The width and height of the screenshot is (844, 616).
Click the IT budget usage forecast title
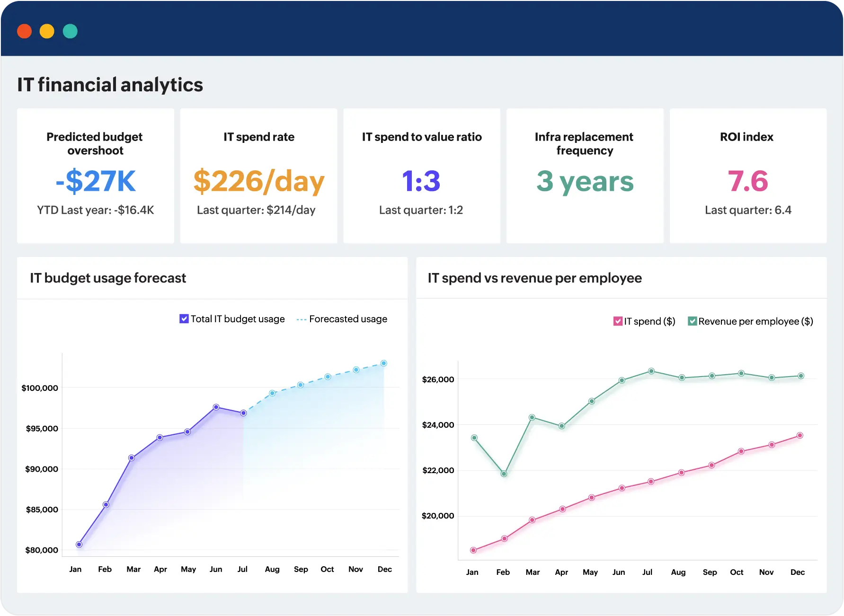[108, 278]
